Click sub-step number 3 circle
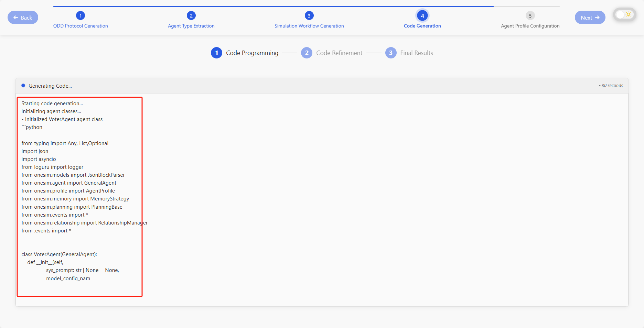The width and height of the screenshot is (644, 328). pyautogui.click(x=391, y=53)
